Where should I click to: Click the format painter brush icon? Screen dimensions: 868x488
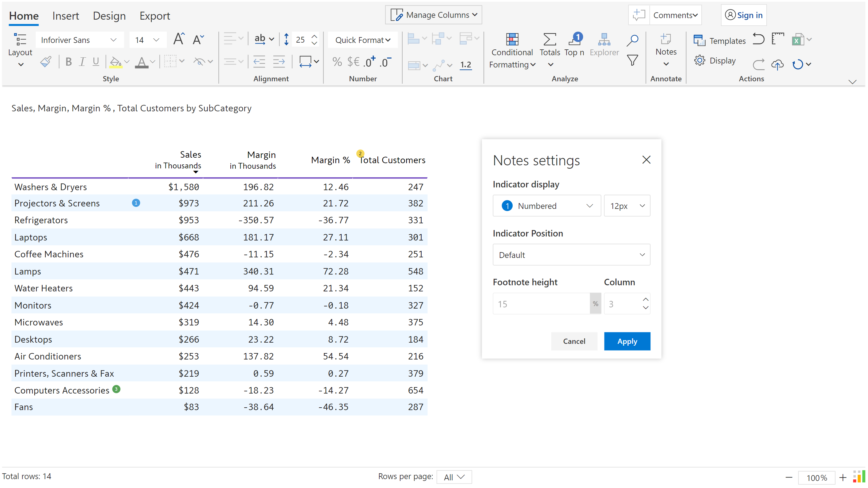[46, 61]
